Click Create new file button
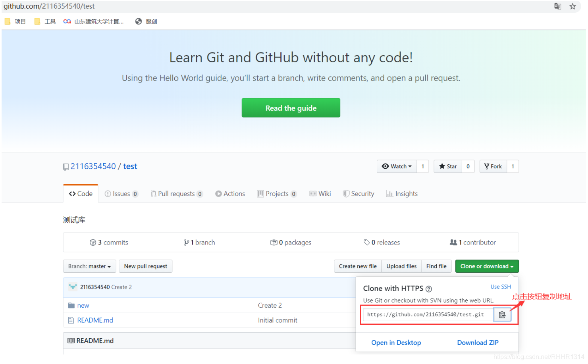The width and height of the screenshot is (588, 364). click(358, 266)
